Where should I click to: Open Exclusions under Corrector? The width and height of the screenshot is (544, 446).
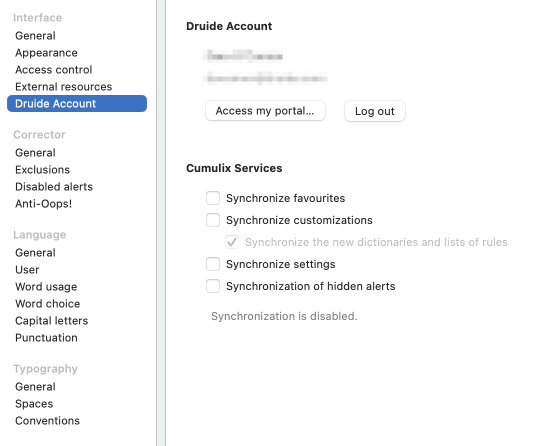click(42, 170)
